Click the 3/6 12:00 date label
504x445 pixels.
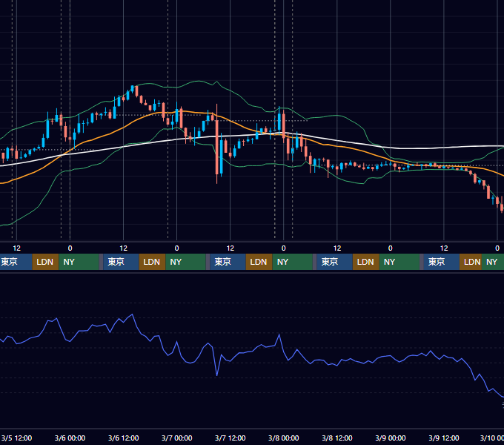pyautogui.click(x=124, y=438)
